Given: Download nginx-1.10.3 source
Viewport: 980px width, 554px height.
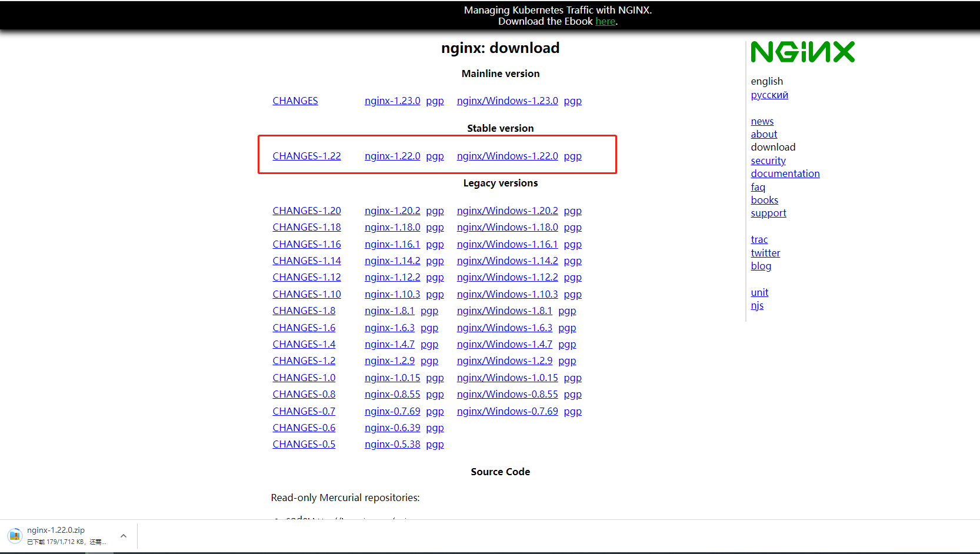Looking at the screenshot, I should pos(392,294).
